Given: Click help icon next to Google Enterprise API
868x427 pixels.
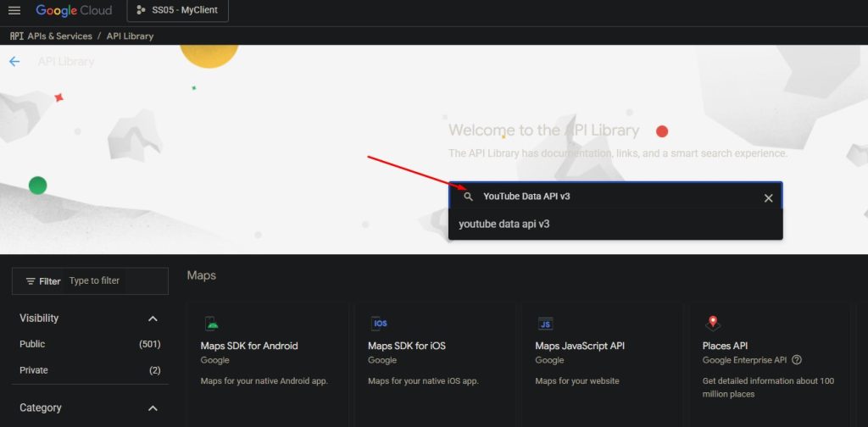Looking at the screenshot, I should coord(797,360).
